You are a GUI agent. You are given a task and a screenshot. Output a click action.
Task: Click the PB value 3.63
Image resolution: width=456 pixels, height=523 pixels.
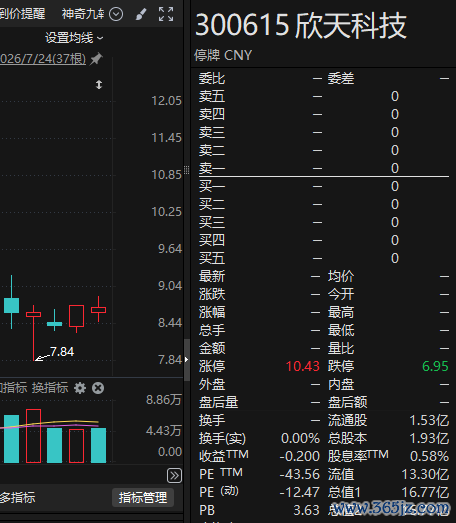(x=307, y=510)
